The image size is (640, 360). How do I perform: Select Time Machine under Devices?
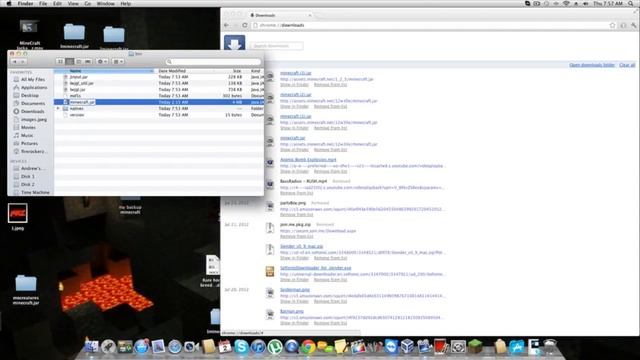tap(31, 192)
